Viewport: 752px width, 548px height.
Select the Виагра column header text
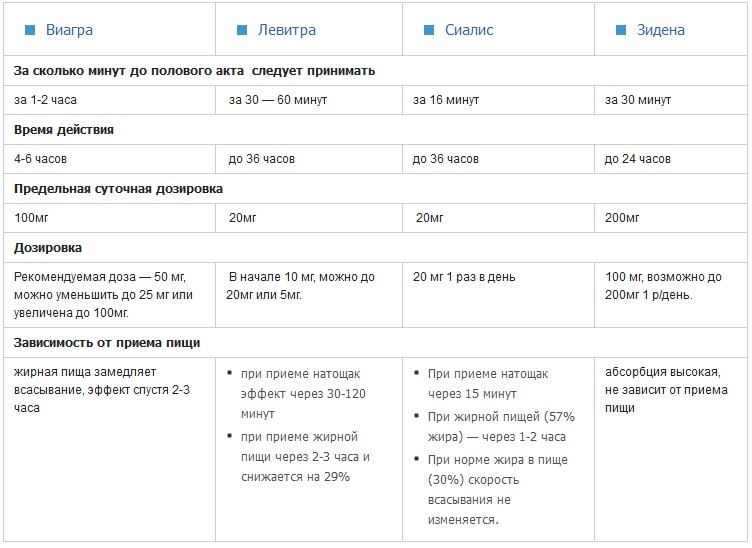tap(70, 30)
